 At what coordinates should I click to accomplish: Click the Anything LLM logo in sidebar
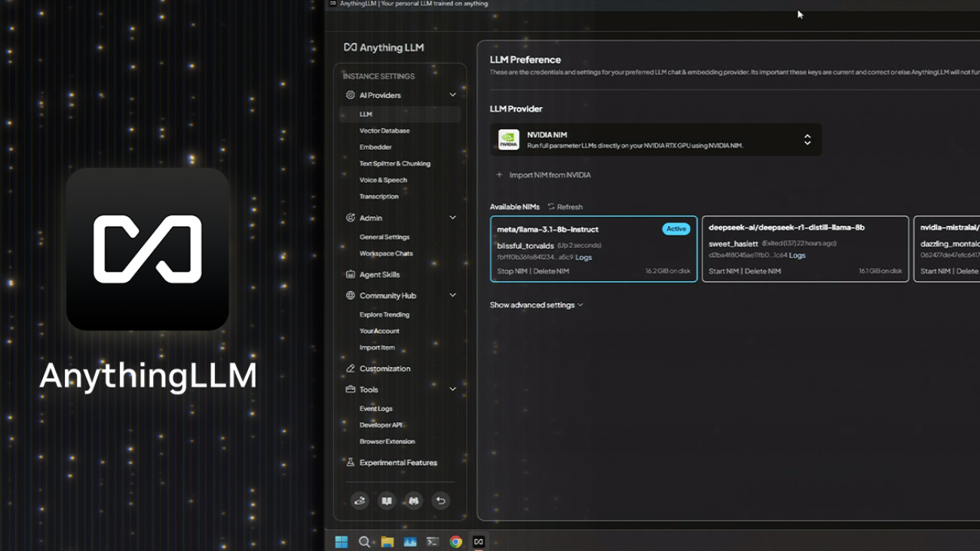(x=384, y=47)
